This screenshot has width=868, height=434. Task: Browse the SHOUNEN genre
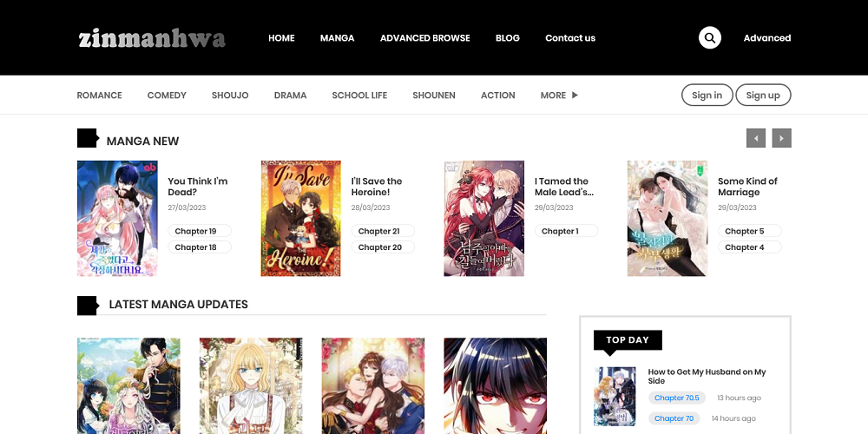pos(433,95)
